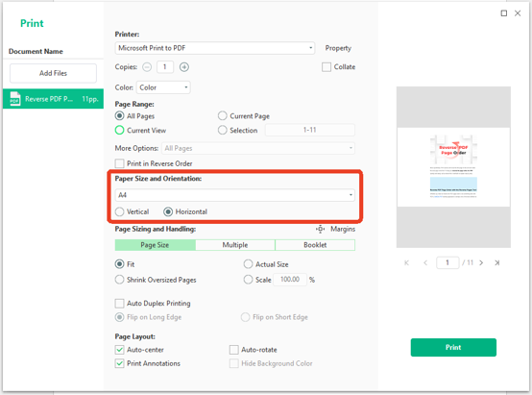The height and width of the screenshot is (395, 532).
Task: Select Fit page sizing option
Action: coord(119,264)
